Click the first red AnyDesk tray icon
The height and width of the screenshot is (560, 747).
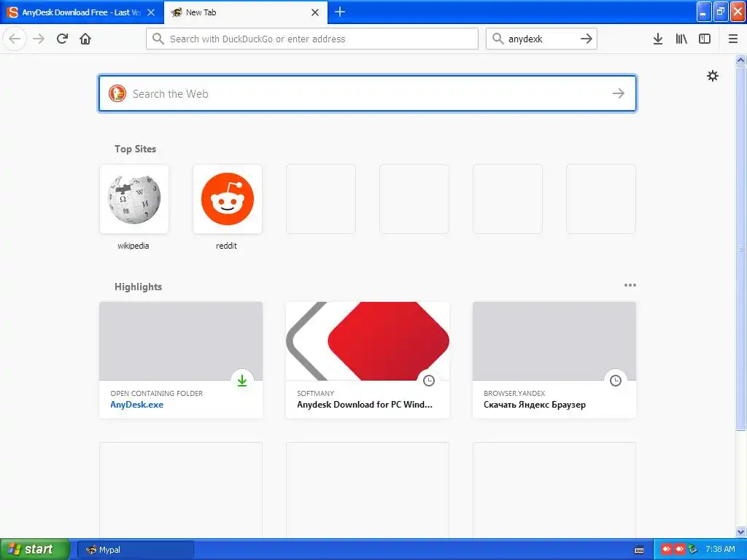(x=667, y=550)
